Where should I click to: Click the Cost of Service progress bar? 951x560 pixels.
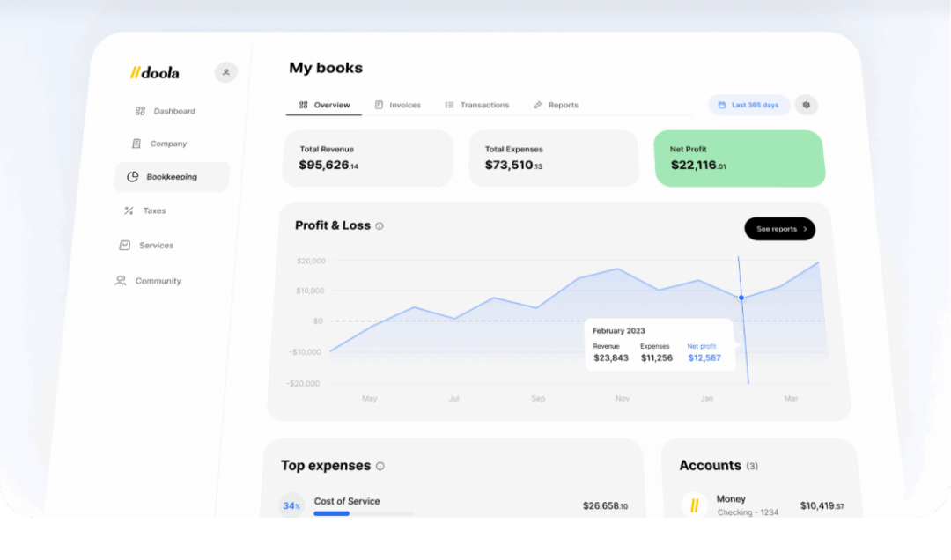pos(364,514)
